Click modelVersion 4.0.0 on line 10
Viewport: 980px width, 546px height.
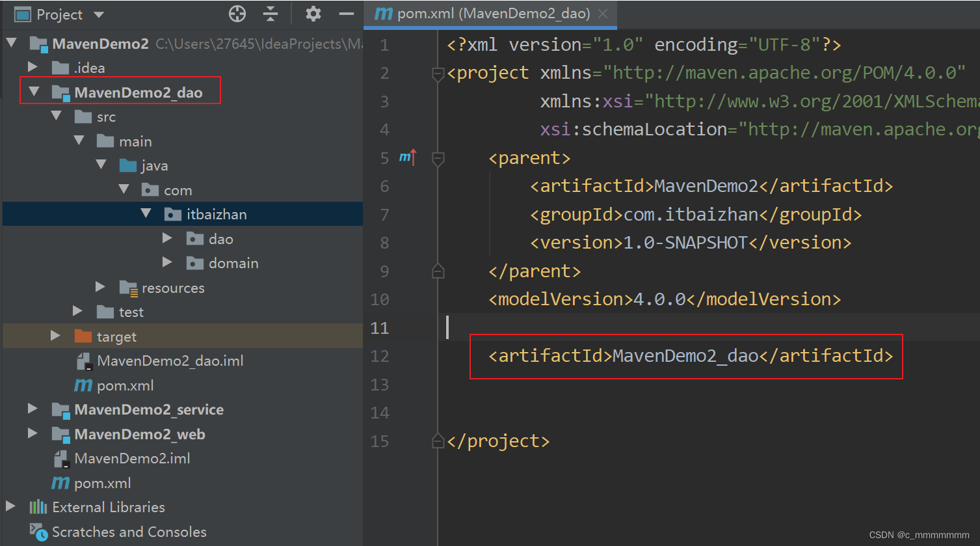click(x=659, y=299)
